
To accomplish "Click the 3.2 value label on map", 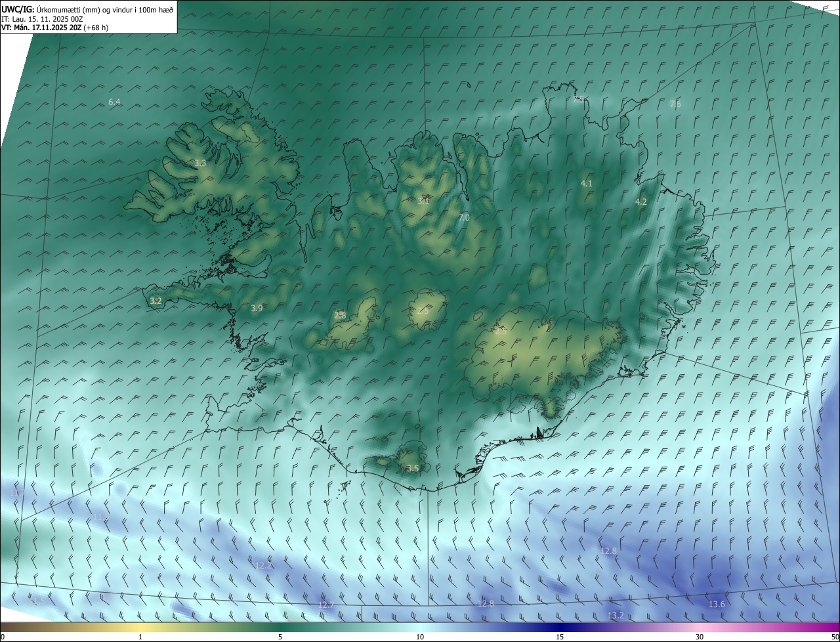I will click(156, 301).
